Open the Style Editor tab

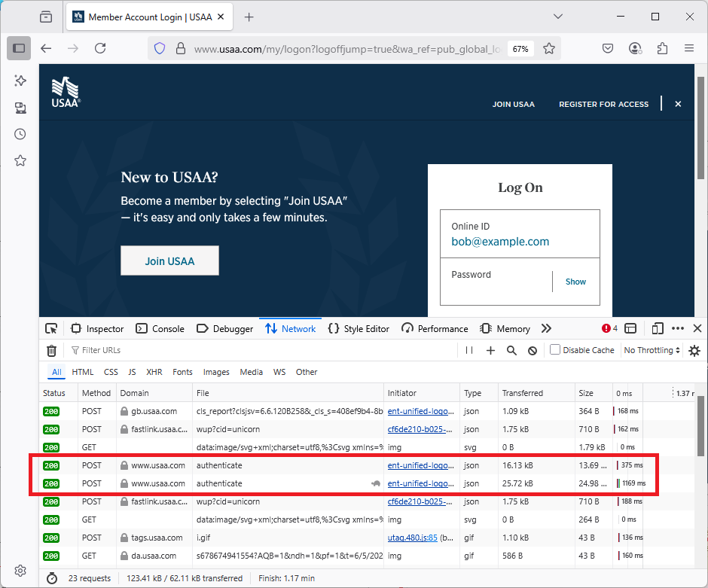pos(359,328)
